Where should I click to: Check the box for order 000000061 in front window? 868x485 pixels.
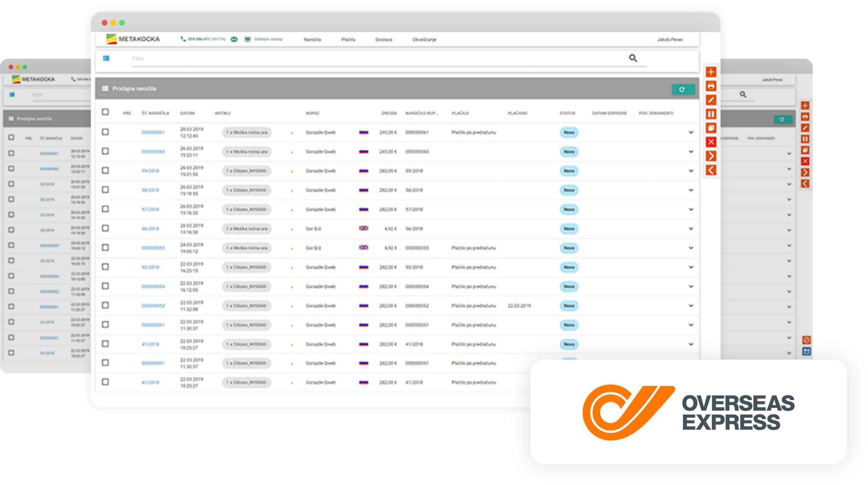click(105, 132)
